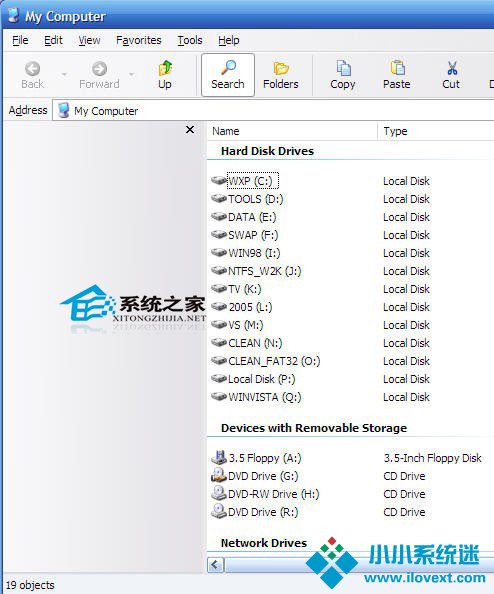Select the WIN98 (I:) drive icon

(x=219, y=252)
